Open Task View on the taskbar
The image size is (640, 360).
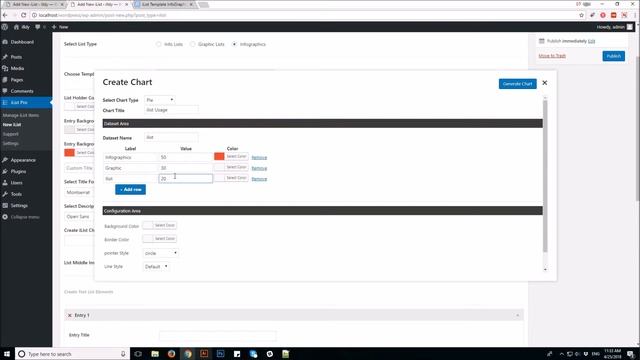coord(138,354)
